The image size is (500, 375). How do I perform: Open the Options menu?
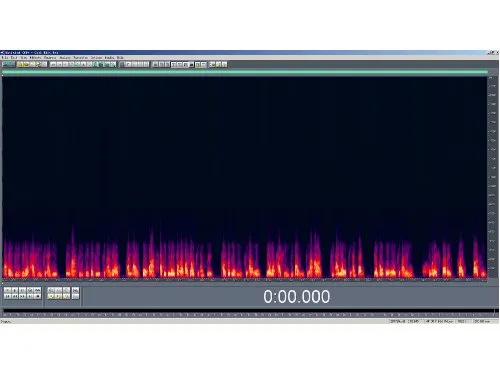(x=96, y=58)
